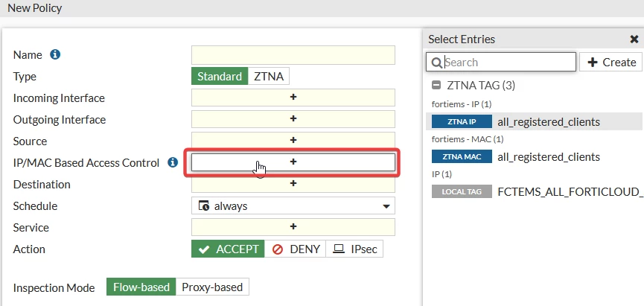This screenshot has width=644, height=306.
Task: Click the Create button in Select Entries
Action: tap(611, 62)
